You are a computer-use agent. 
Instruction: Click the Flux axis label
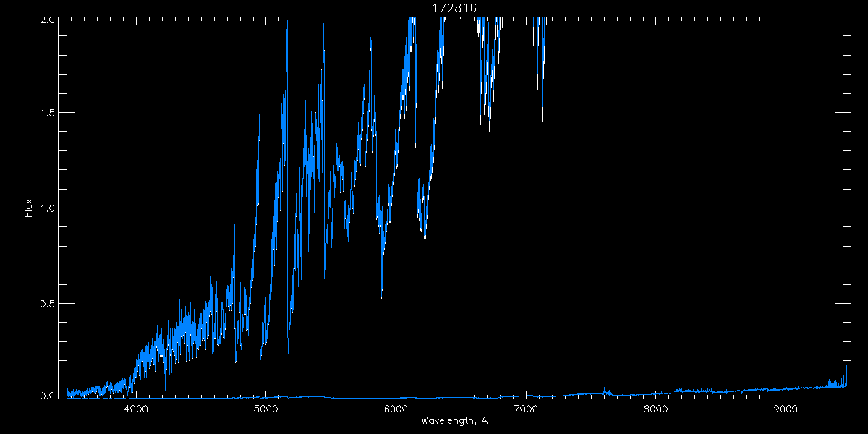(x=29, y=208)
